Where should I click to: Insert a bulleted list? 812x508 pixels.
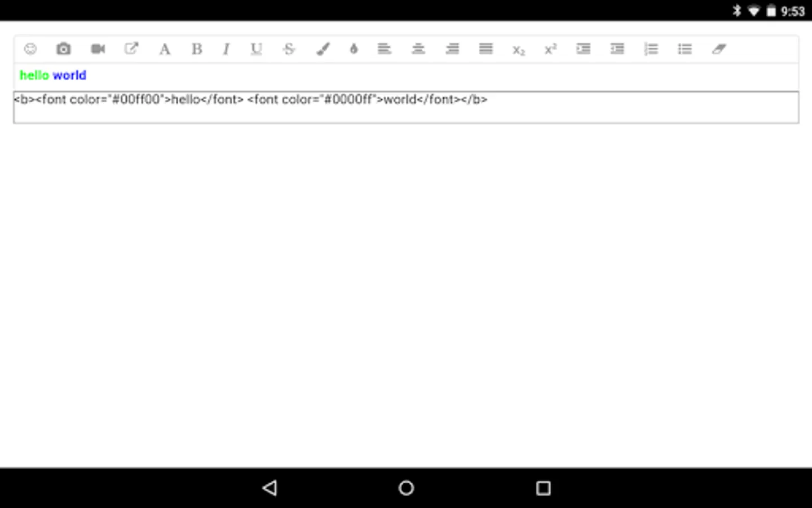pyautogui.click(x=685, y=49)
